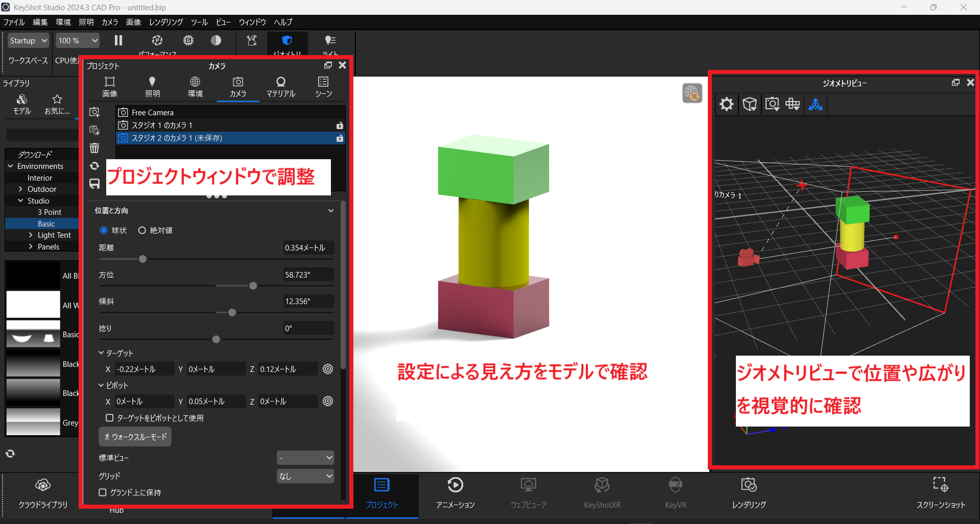Open the Light manager bulb icon
This screenshot has height=524, width=980.
[x=330, y=40]
